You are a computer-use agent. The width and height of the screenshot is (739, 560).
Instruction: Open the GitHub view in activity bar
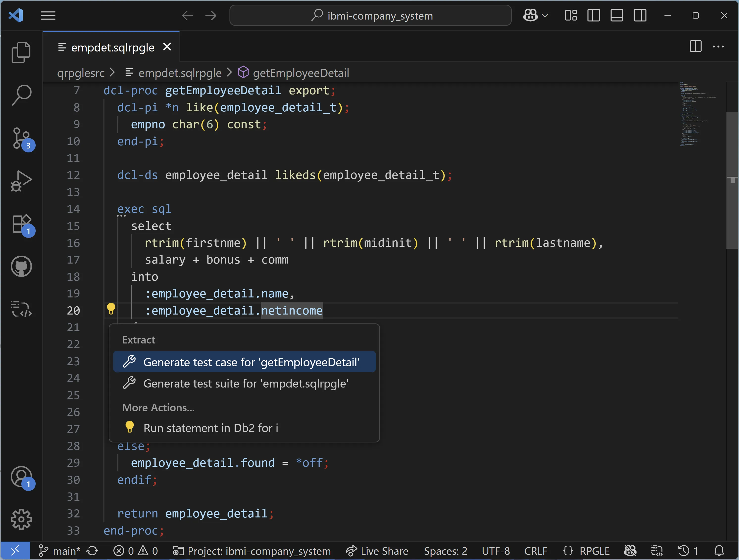click(21, 267)
